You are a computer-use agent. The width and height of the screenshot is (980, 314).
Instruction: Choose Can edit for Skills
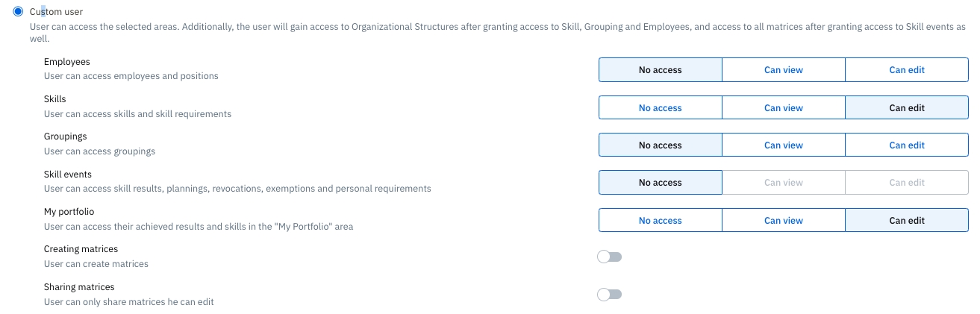906,107
